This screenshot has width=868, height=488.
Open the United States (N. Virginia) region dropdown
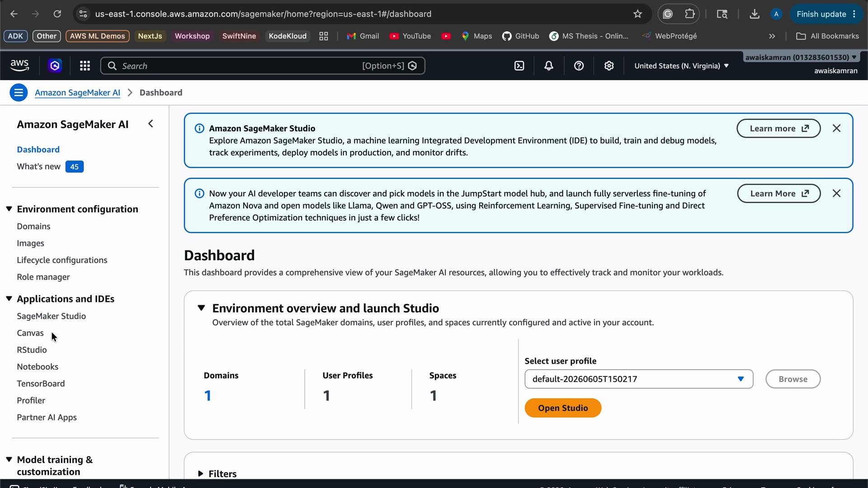click(681, 66)
